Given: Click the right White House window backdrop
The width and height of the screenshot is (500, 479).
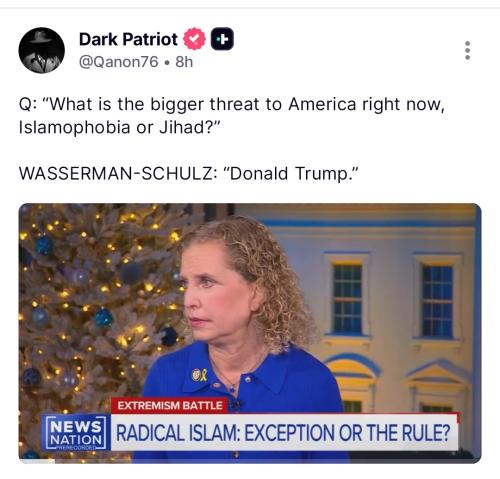Looking at the screenshot, I should tap(437, 297).
